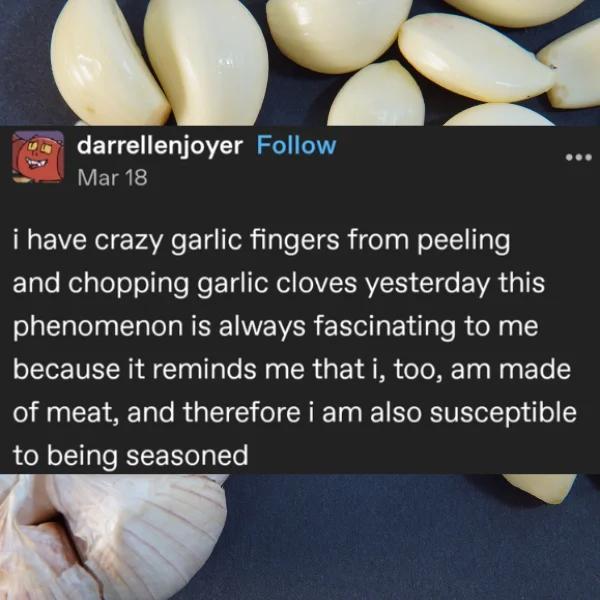Click the word "chopping" in the post

pos(129,284)
